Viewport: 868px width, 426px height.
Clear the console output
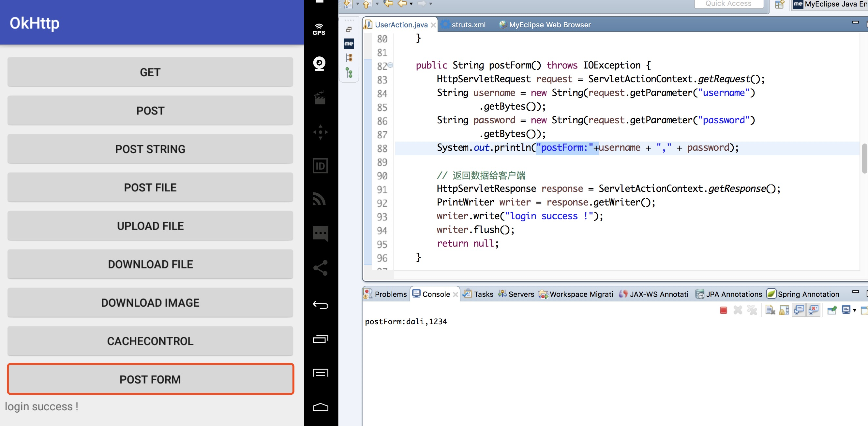click(770, 310)
